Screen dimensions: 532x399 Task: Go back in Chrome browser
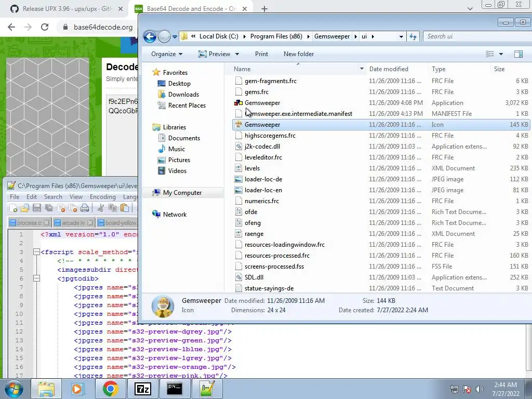pyautogui.click(x=11, y=27)
